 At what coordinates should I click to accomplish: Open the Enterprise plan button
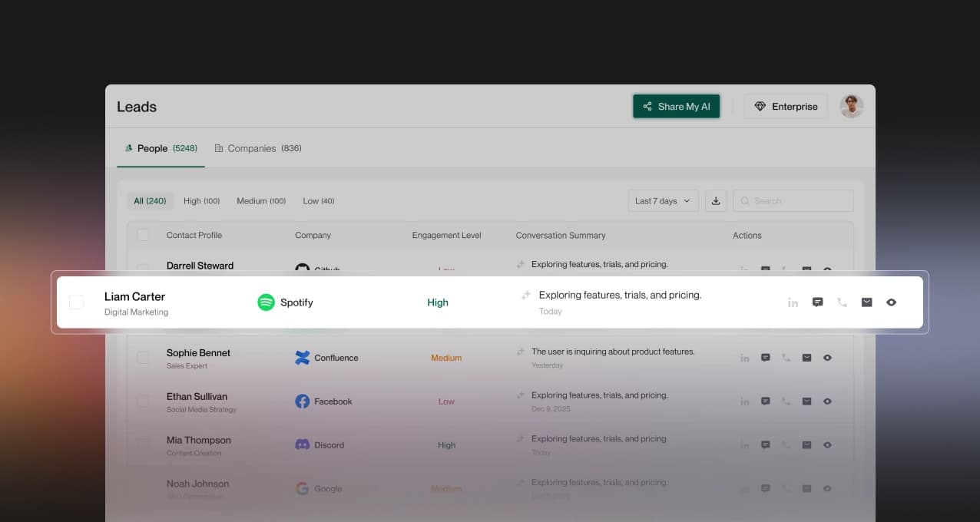click(x=785, y=106)
